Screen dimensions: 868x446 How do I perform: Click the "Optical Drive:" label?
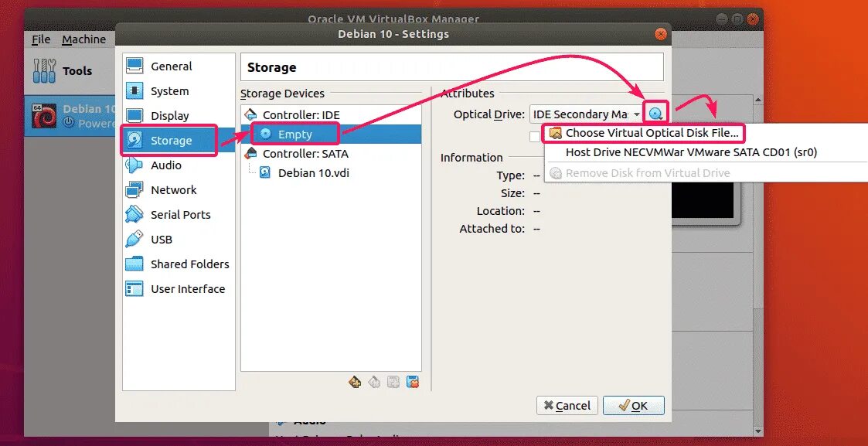[488, 114]
